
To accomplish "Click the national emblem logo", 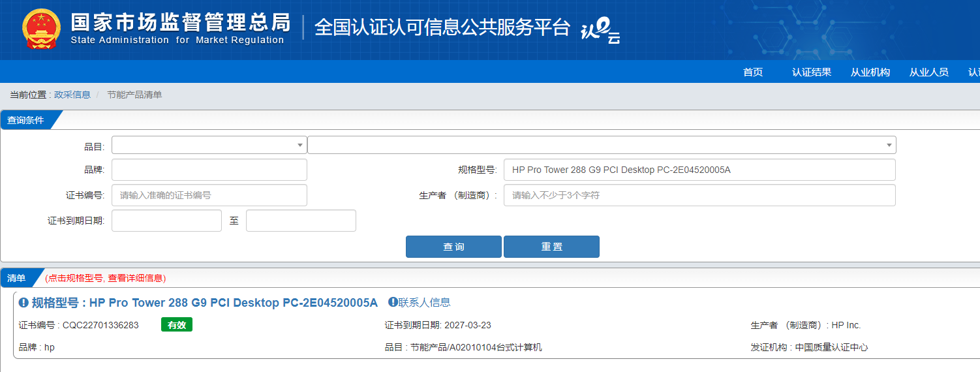I will [x=41, y=29].
